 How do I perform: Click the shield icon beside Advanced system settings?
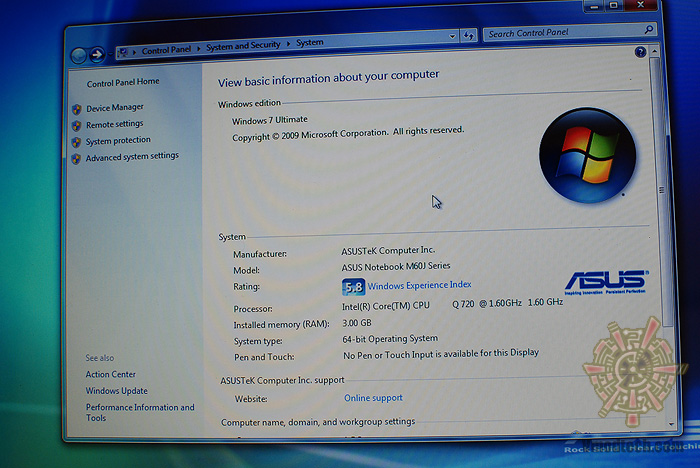point(76,159)
